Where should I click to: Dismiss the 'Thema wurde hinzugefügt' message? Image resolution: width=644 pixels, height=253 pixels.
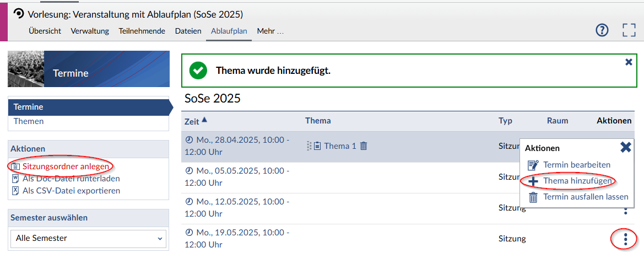629,62
